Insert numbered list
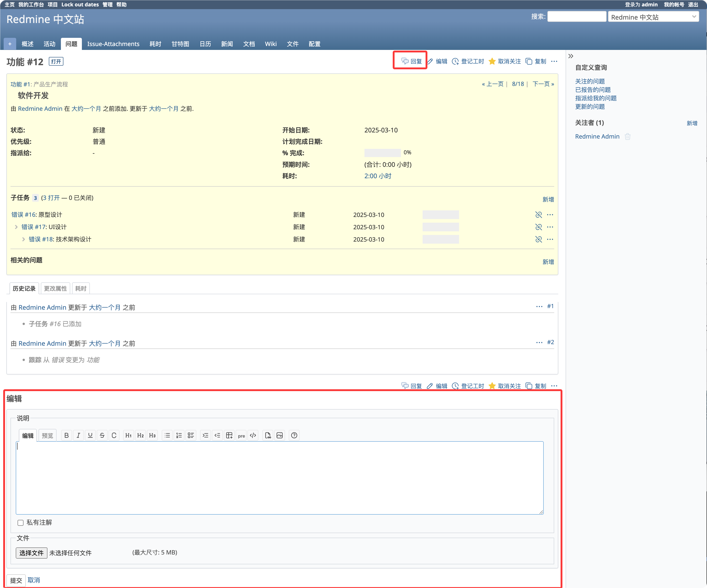This screenshot has height=588, width=707. [179, 435]
